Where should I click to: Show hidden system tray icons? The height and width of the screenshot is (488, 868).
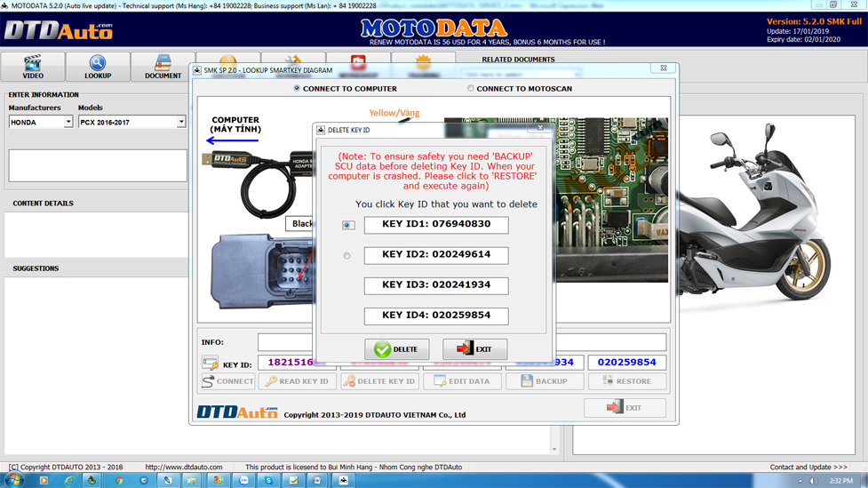point(800,481)
